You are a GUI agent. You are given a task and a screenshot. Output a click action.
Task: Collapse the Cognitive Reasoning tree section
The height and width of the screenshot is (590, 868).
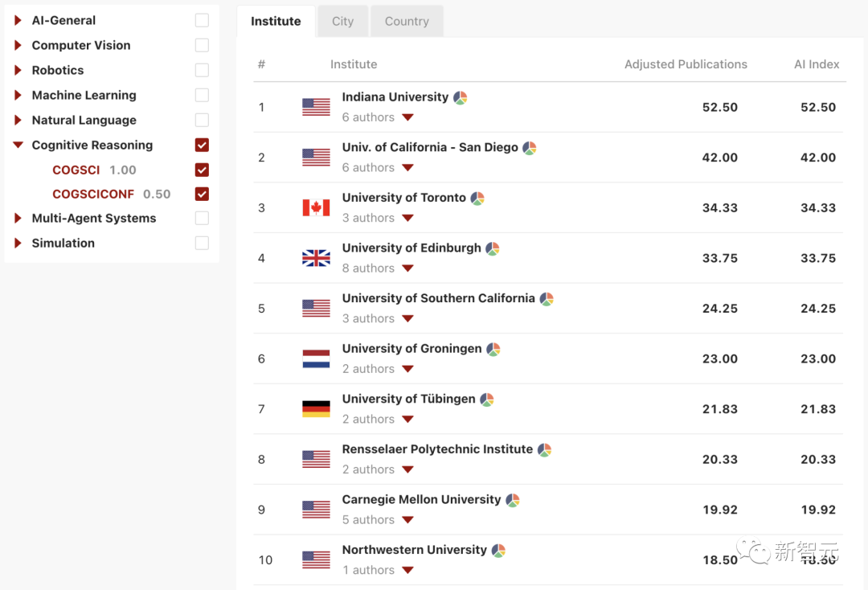coord(18,145)
